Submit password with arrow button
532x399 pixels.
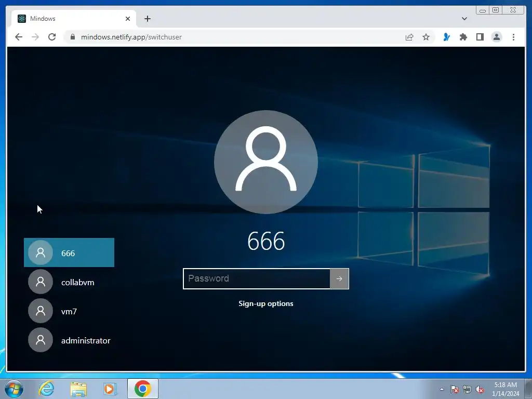pyautogui.click(x=339, y=278)
